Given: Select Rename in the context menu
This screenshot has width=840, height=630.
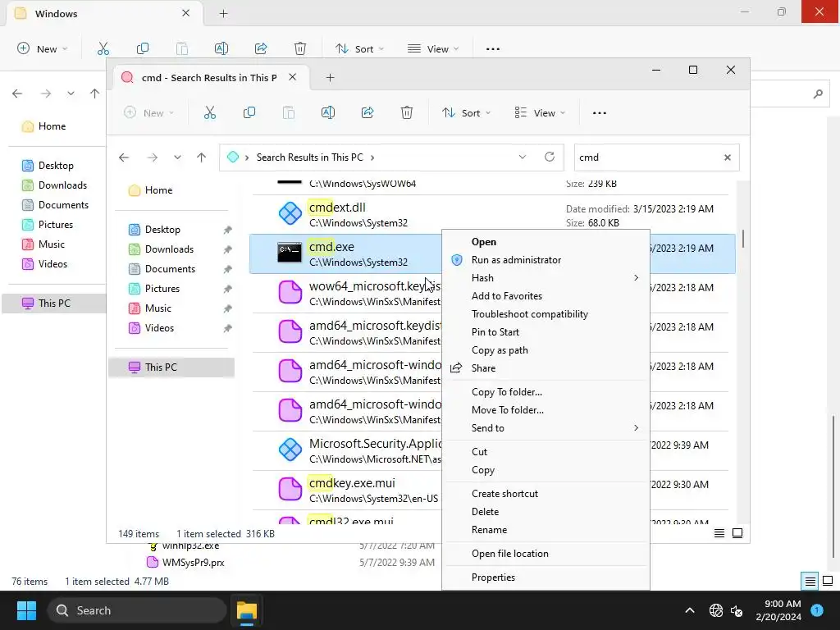Looking at the screenshot, I should [546, 529].
